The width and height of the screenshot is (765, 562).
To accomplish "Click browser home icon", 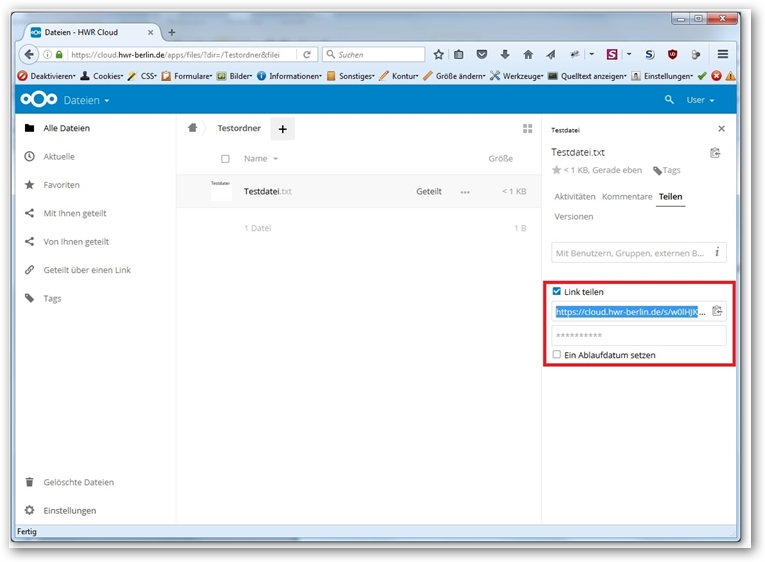I will pos(528,54).
